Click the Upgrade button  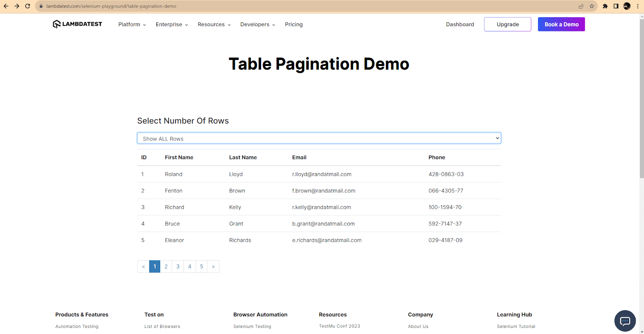coord(508,25)
